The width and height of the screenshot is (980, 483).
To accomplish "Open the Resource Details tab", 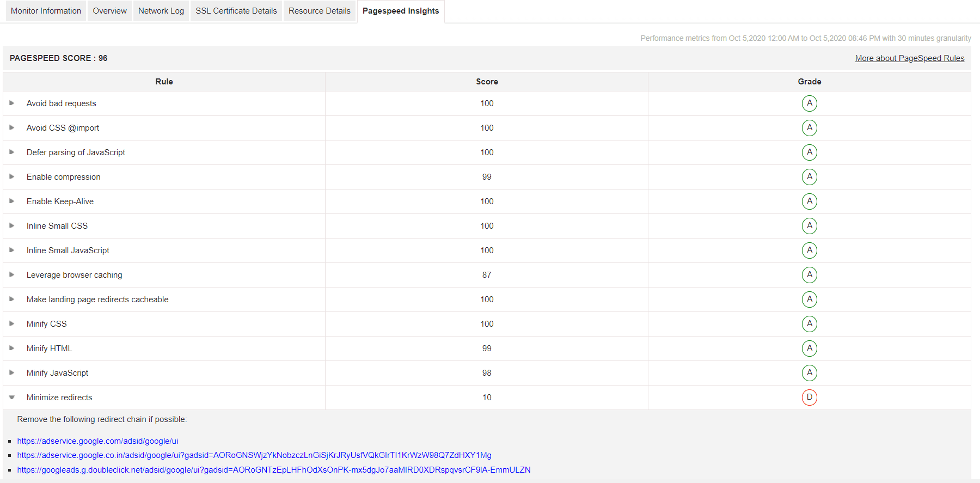I will (320, 11).
